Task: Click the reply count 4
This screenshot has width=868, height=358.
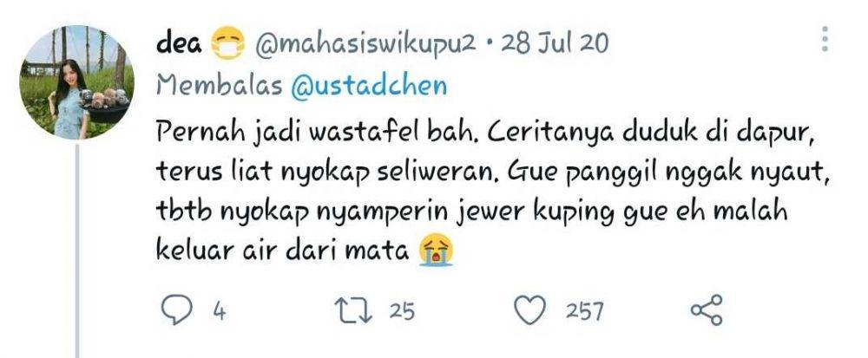Action: [220, 311]
